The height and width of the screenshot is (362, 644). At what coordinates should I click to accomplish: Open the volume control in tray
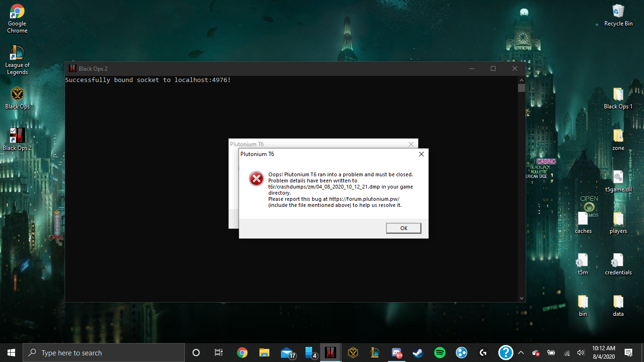(581, 353)
